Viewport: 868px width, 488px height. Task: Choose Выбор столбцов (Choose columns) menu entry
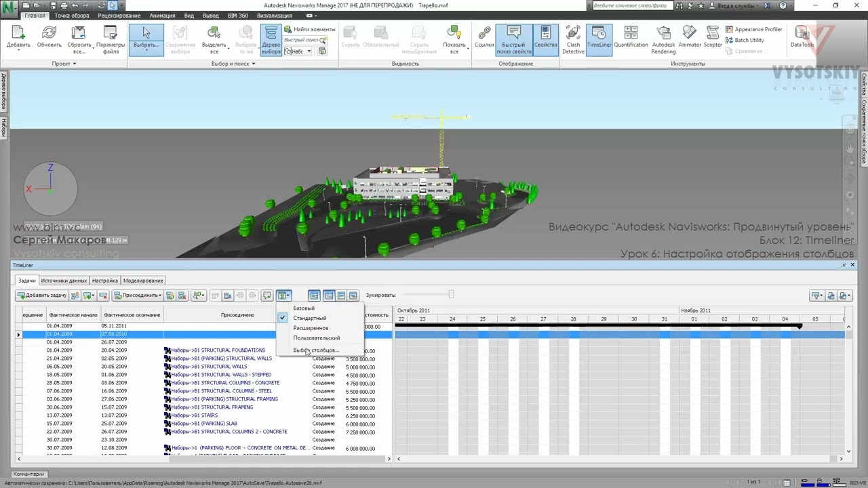point(315,350)
